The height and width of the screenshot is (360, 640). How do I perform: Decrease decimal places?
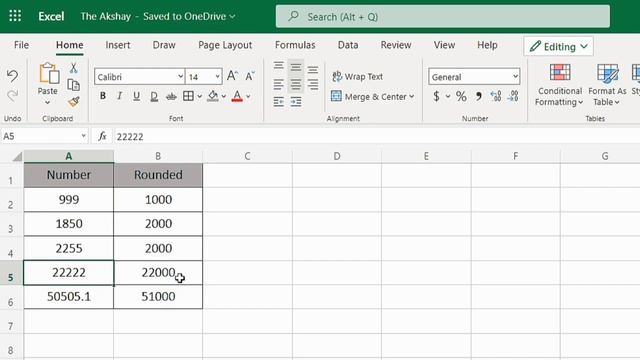coord(513,96)
